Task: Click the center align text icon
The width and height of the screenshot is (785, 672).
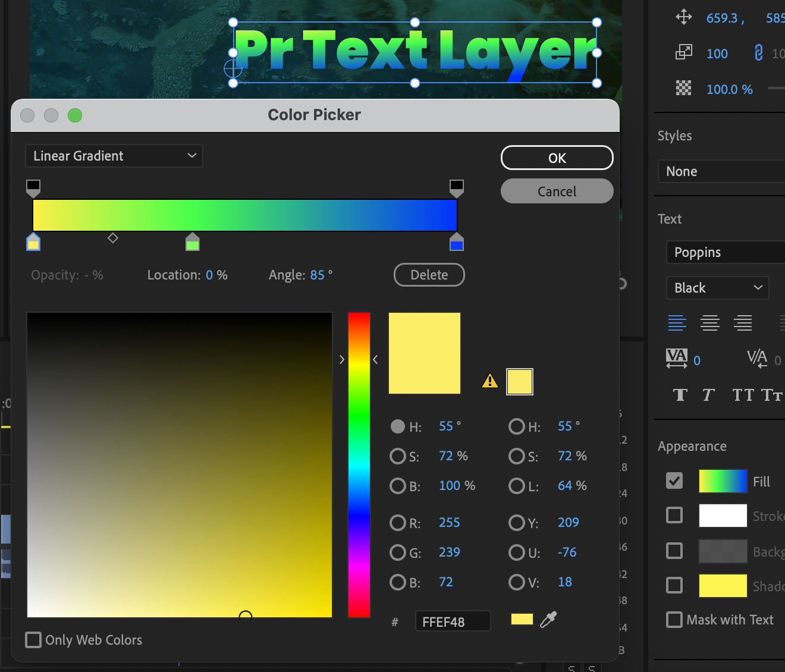Action: (x=709, y=323)
